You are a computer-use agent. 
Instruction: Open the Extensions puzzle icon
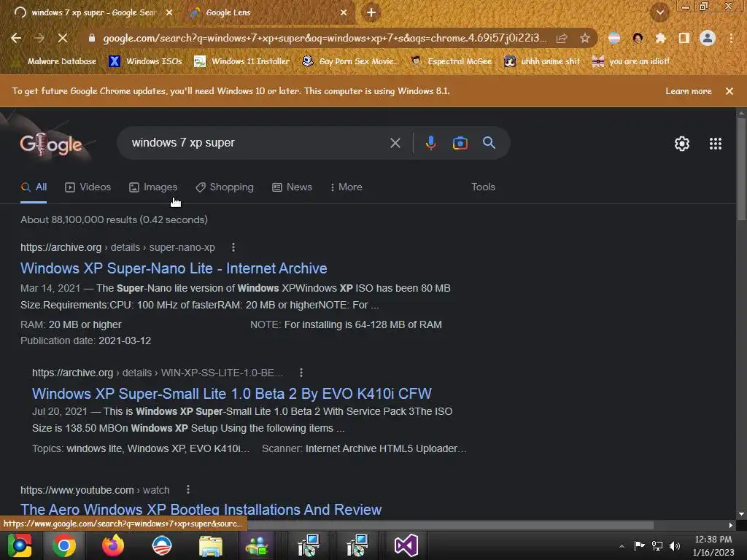(x=660, y=38)
